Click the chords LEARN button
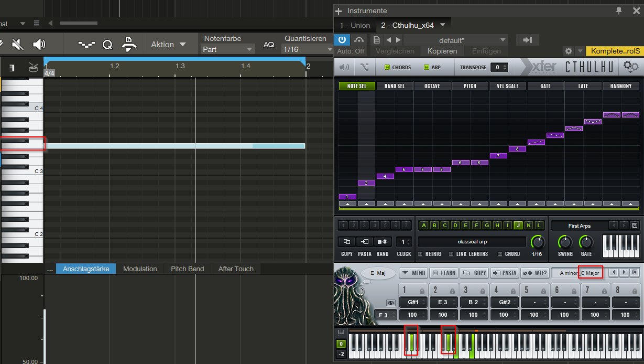644x364 pixels. pyautogui.click(x=443, y=273)
